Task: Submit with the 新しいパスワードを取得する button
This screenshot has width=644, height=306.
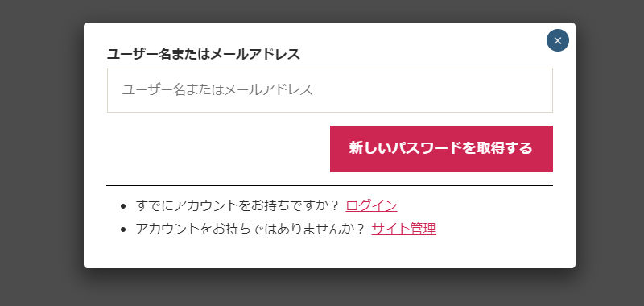Action: click(x=441, y=149)
